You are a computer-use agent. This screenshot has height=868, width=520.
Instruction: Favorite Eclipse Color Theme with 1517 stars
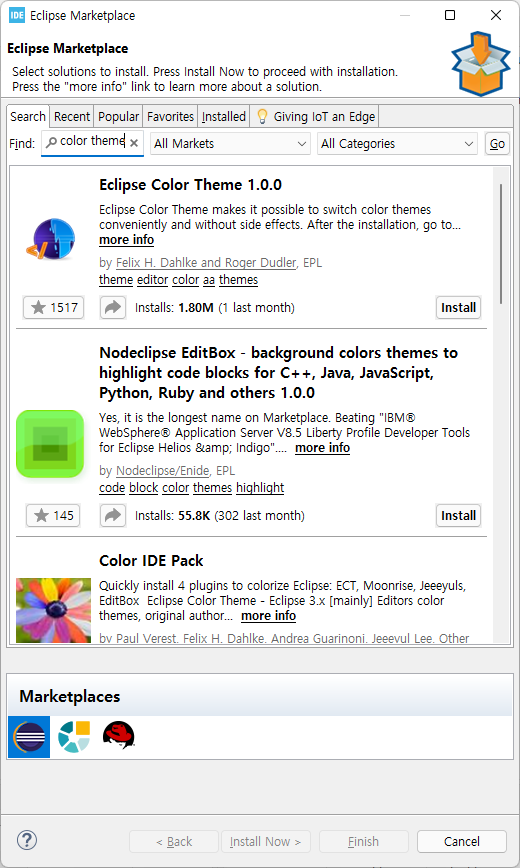tap(54, 308)
